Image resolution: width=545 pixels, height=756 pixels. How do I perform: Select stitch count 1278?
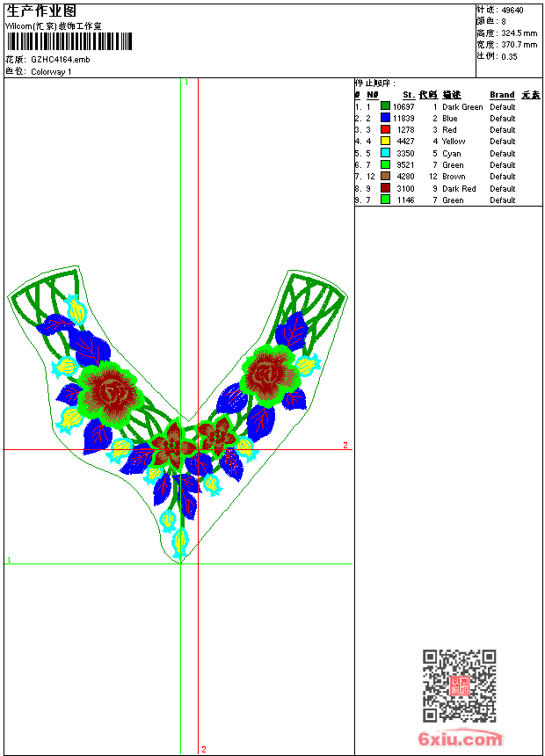[x=405, y=130]
